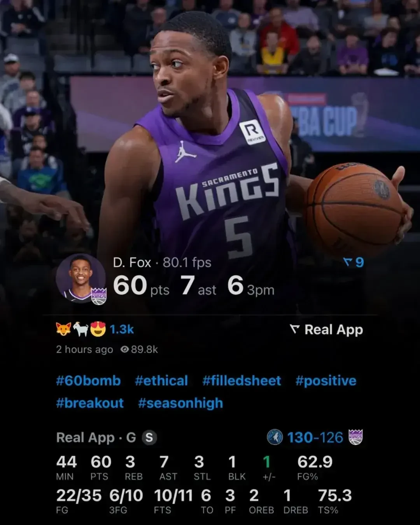Click the D. Fox circular profile avatar
The image size is (420, 525).
pos(80,279)
